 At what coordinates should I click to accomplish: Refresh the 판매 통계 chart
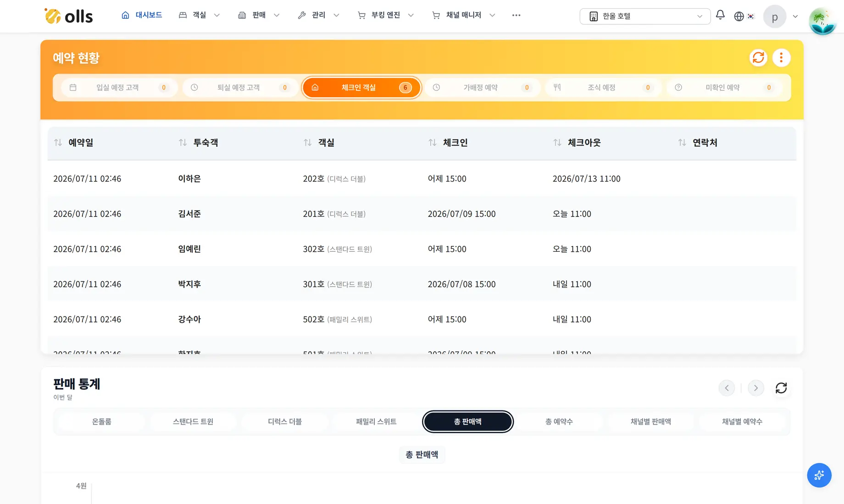[781, 388]
